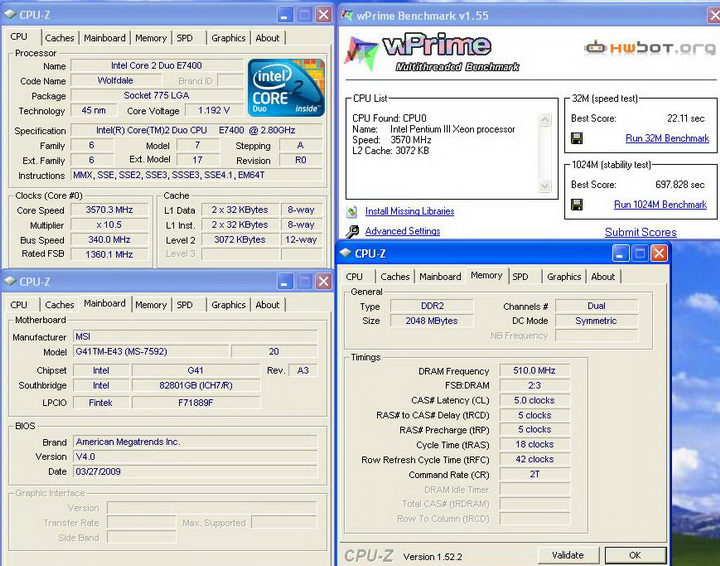Click the Level 2 cache value 3072 KBytes
The height and width of the screenshot is (566, 720).
(x=240, y=240)
